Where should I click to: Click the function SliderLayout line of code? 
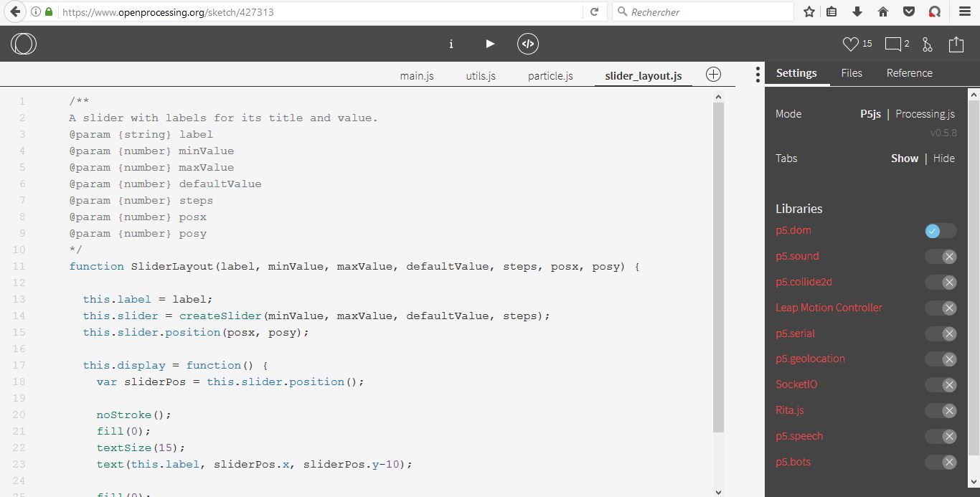coord(354,266)
